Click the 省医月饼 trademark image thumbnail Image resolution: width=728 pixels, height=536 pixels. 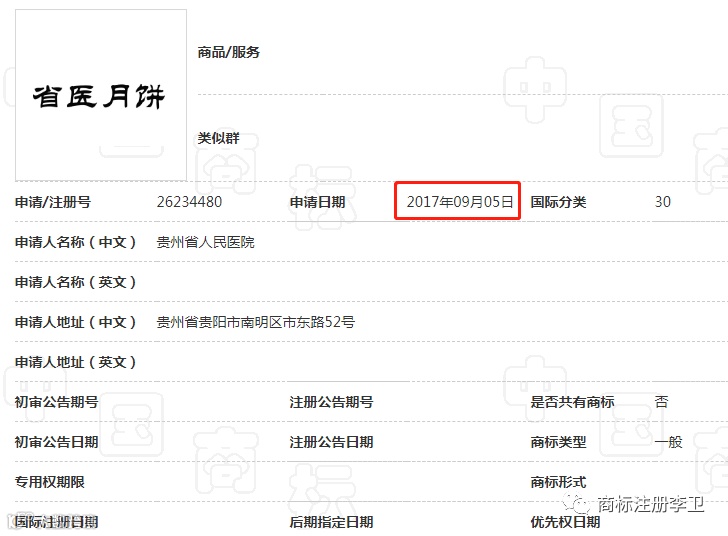click(101, 95)
